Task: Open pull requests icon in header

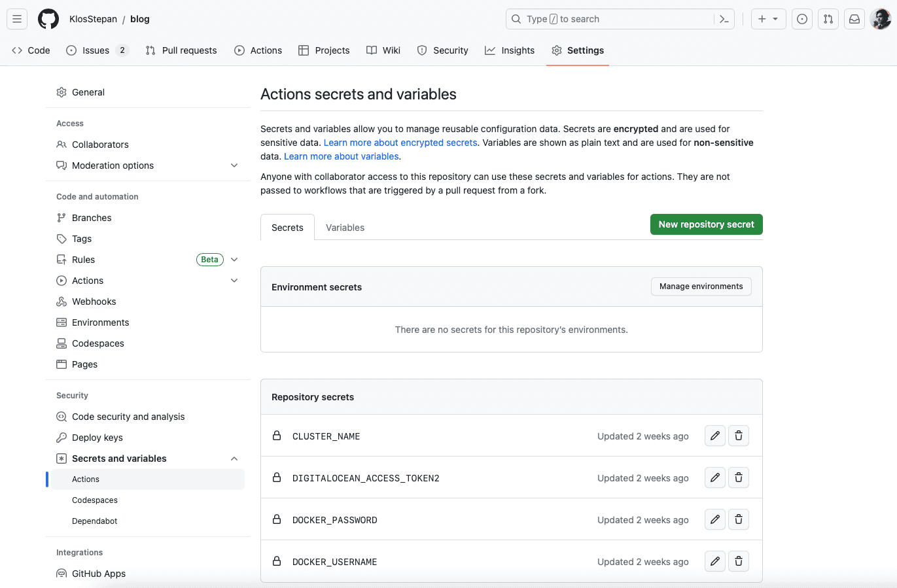Action: (x=828, y=19)
